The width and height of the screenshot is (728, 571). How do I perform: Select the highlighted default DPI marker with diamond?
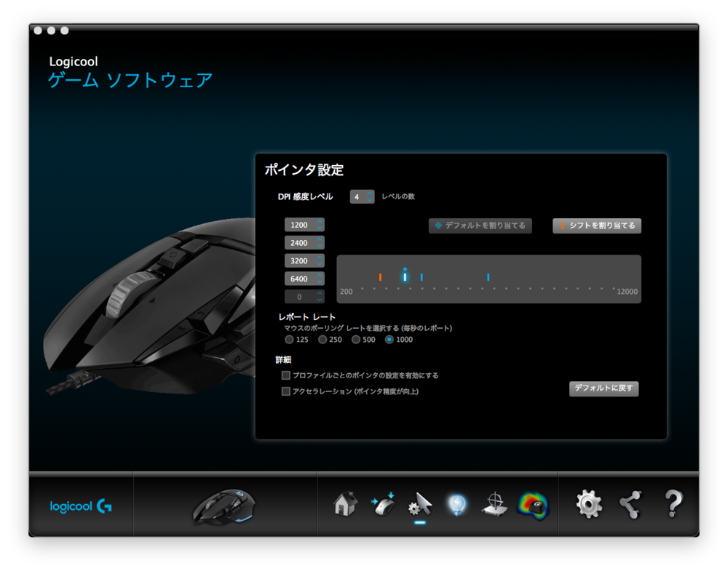click(405, 276)
